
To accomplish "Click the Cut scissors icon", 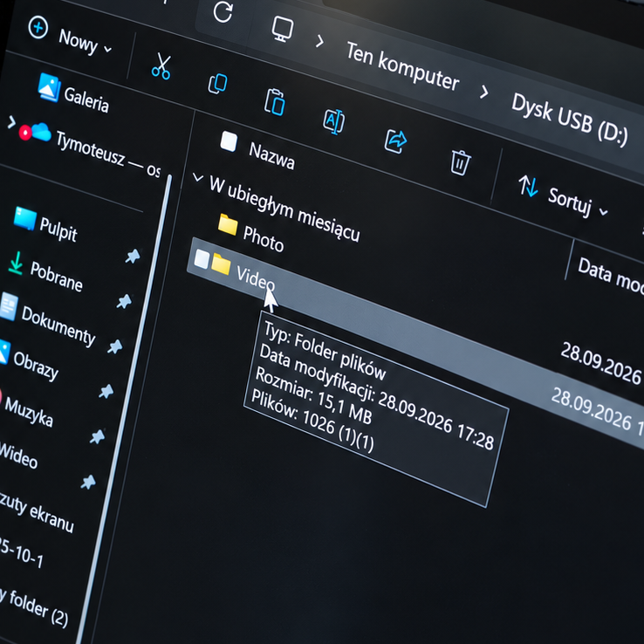I will click(x=161, y=65).
